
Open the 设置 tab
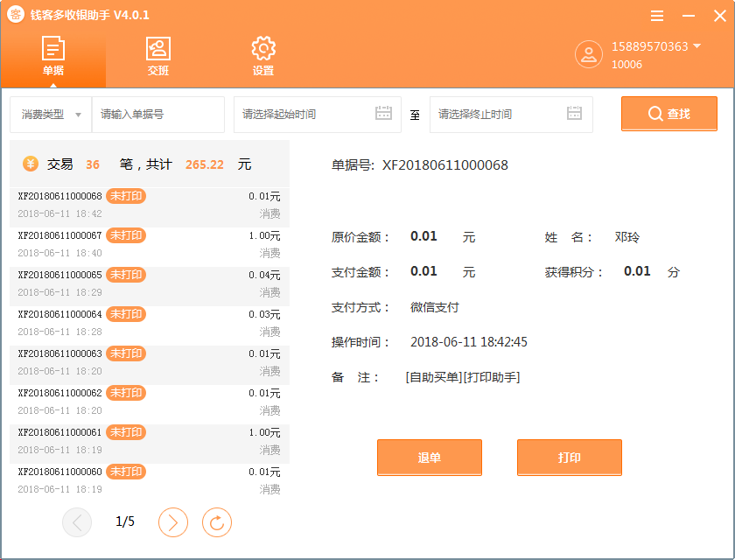(x=263, y=56)
